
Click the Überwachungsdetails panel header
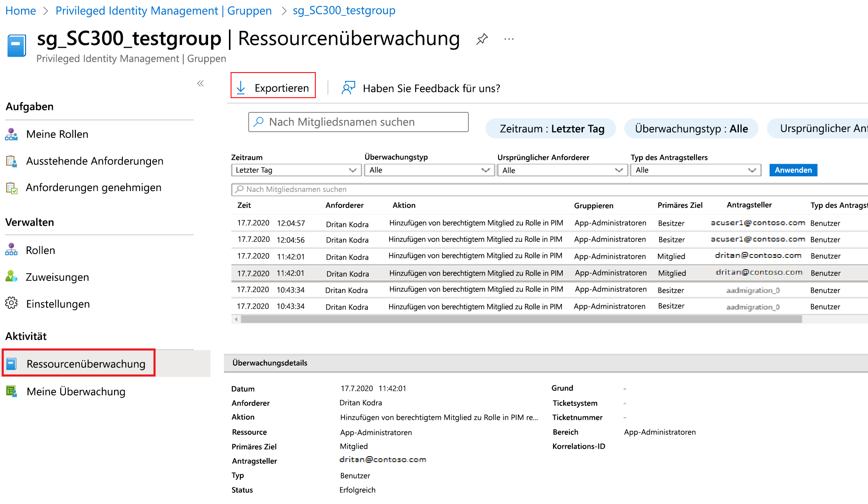point(546,363)
